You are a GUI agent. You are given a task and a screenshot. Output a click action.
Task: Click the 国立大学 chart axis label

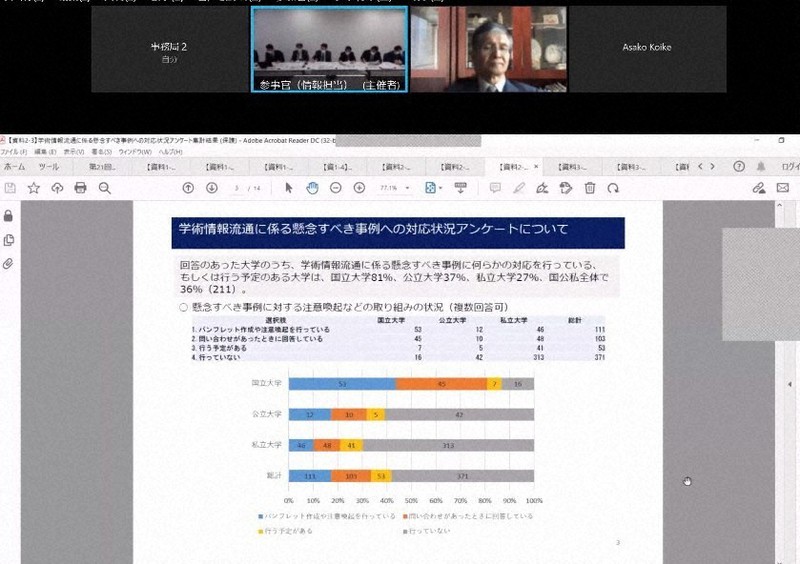click(x=266, y=383)
